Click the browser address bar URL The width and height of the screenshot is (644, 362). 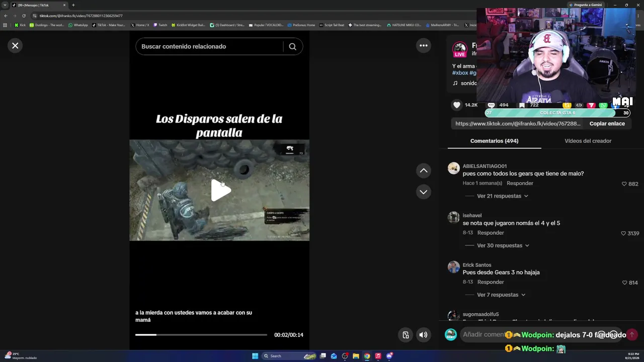click(x=81, y=16)
